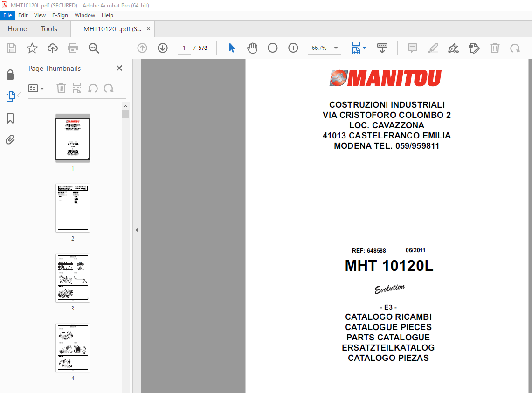
Task: Expand the page fit options arrow
Action: tap(365, 48)
